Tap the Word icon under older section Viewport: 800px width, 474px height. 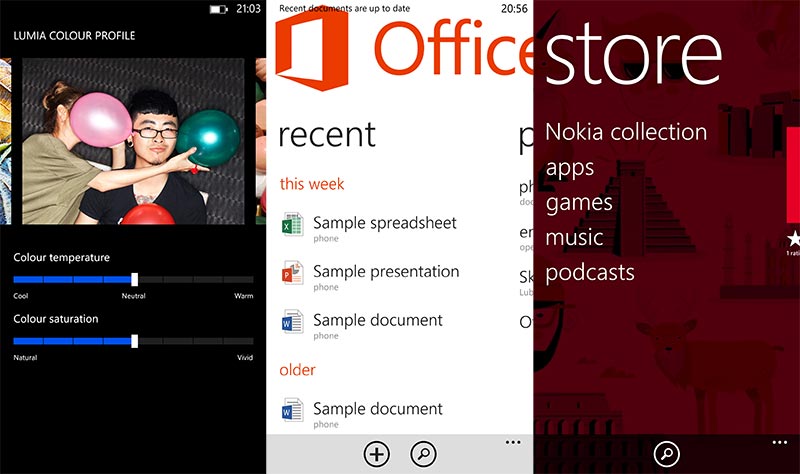292,410
